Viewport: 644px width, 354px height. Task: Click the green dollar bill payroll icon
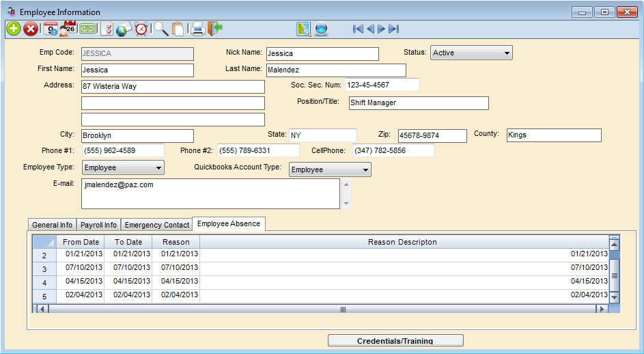click(87, 29)
